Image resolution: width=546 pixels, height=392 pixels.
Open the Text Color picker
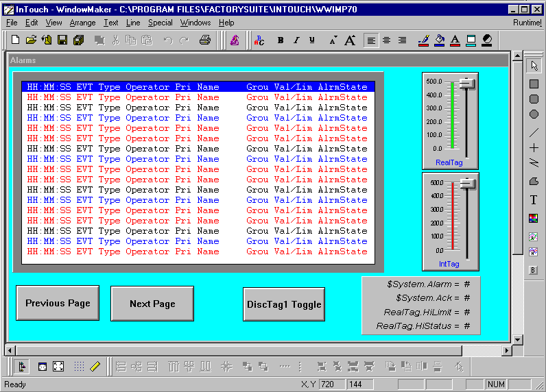point(455,40)
